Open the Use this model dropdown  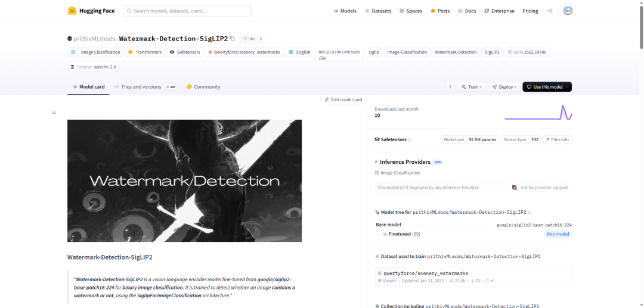pyautogui.click(x=547, y=87)
